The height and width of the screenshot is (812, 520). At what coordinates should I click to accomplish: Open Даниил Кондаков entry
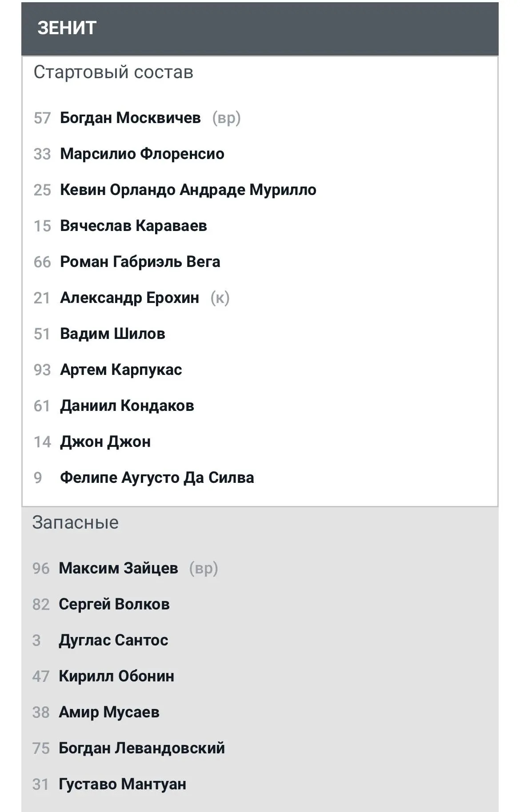coord(127,406)
